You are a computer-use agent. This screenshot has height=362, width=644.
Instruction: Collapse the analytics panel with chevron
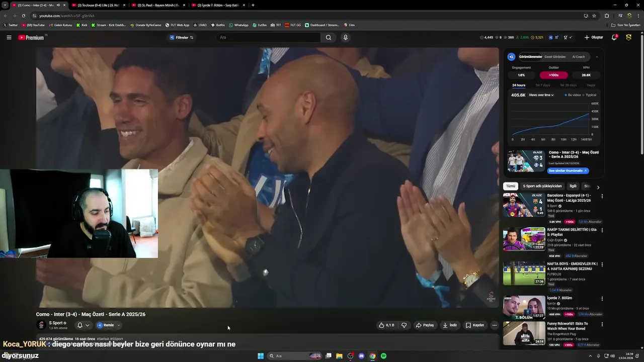[597, 57]
